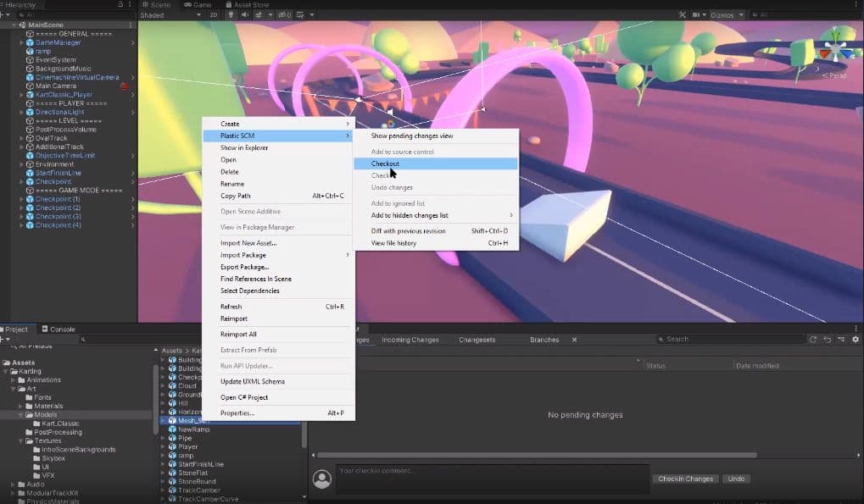Toggle the effects visibility dropdown arrow
Viewport: 864px width, 504px height.
(x=270, y=14)
